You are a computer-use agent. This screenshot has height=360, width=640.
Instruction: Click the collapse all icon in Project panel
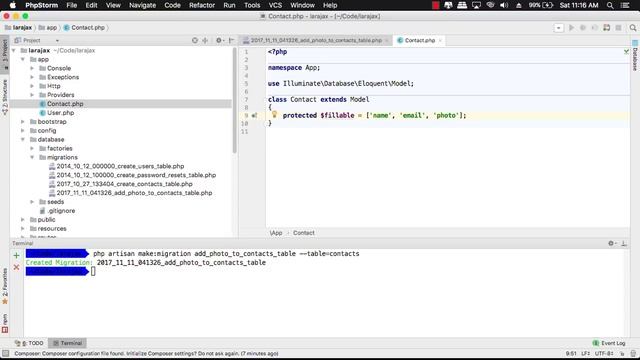pos(205,40)
